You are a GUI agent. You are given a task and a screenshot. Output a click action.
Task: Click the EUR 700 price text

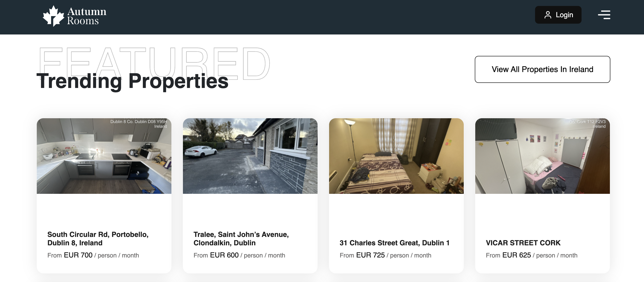[78, 255]
